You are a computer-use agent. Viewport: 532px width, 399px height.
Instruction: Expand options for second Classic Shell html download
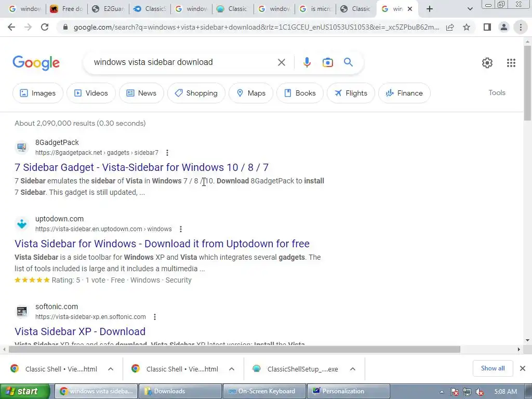coord(232,369)
